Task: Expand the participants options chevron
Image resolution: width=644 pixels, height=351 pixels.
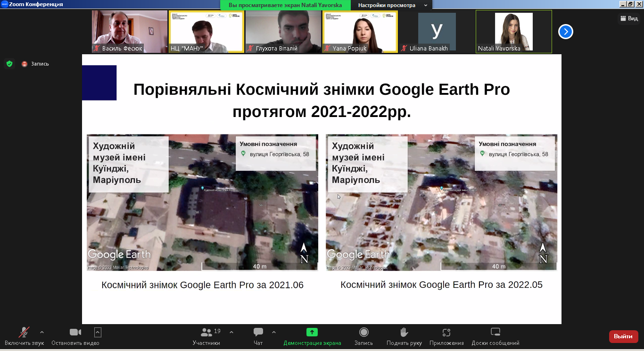Action: (x=231, y=332)
